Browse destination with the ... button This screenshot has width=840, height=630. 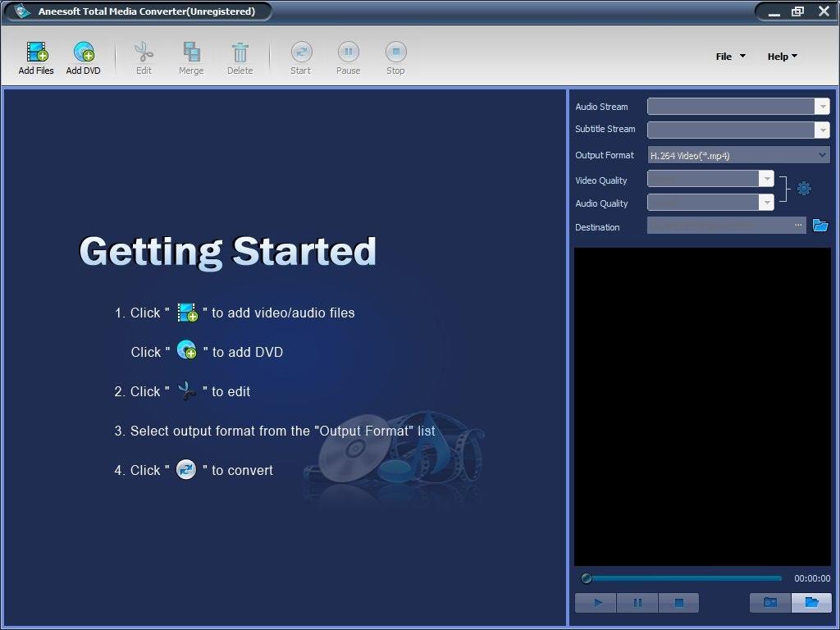pos(797,224)
